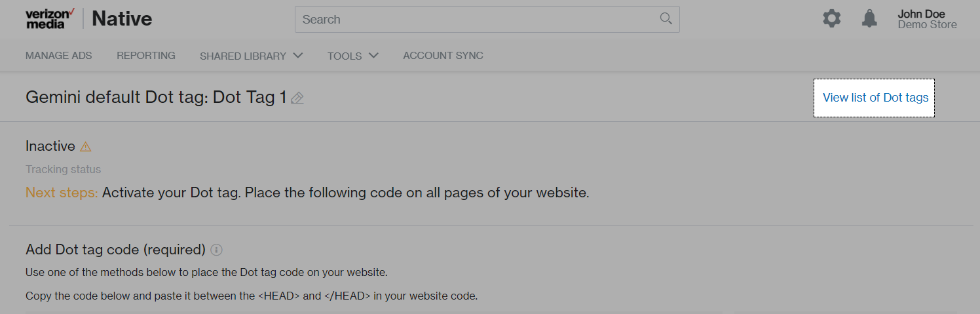Follow the View list of Dot tags link
This screenshot has width=980, height=314.
875,98
